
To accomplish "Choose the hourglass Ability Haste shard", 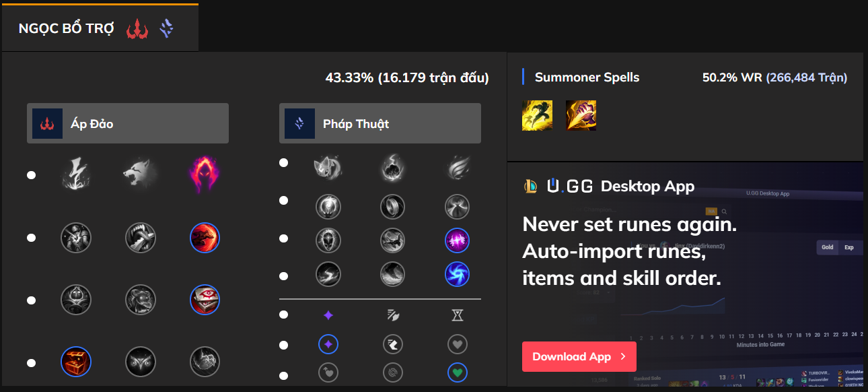I will [458, 315].
